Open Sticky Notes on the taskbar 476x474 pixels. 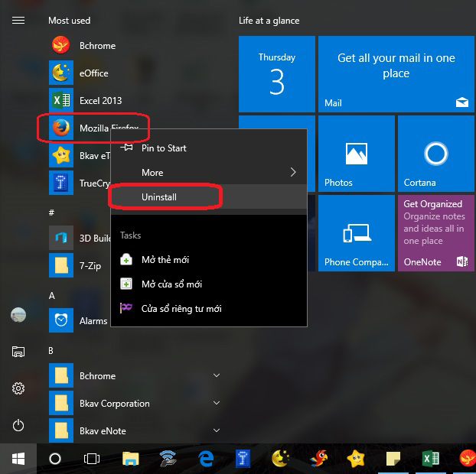(x=393, y=459)
